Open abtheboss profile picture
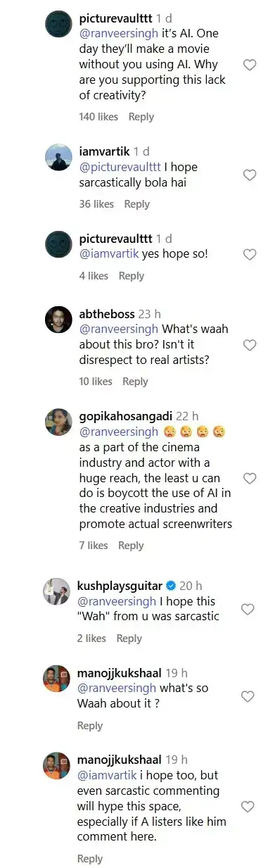 [58, 320]
